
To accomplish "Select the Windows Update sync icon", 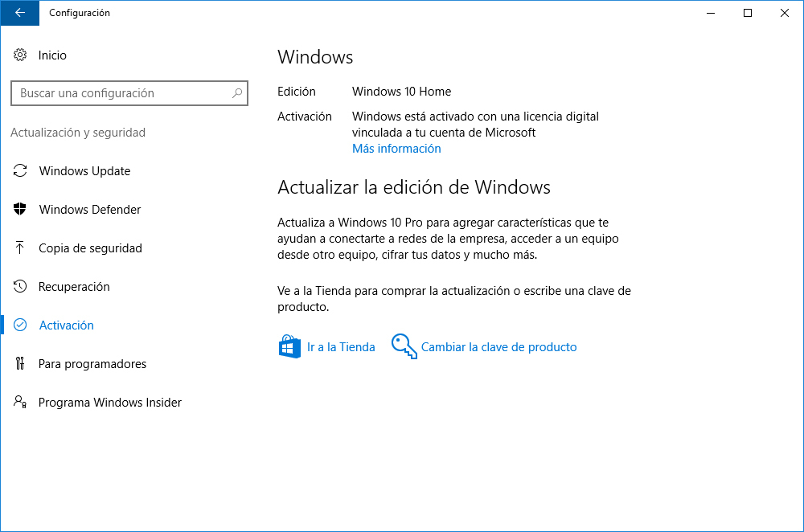I will [19, 170].
